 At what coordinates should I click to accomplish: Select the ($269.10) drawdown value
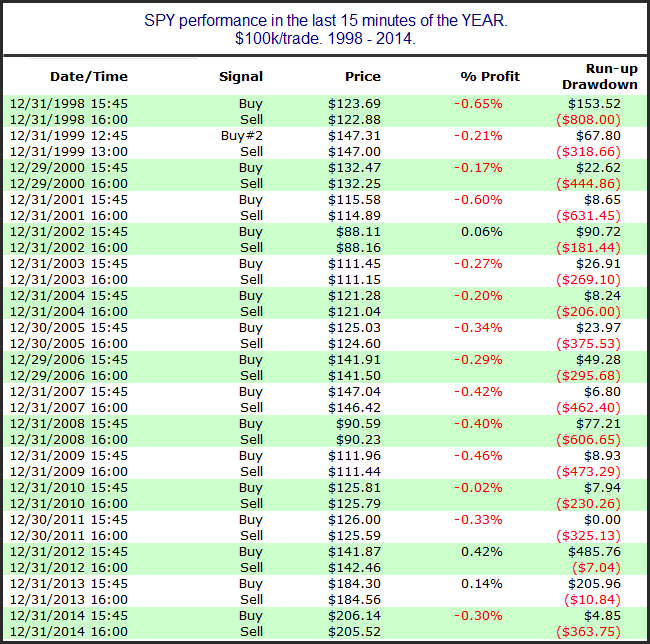click(x=588, y=280)
